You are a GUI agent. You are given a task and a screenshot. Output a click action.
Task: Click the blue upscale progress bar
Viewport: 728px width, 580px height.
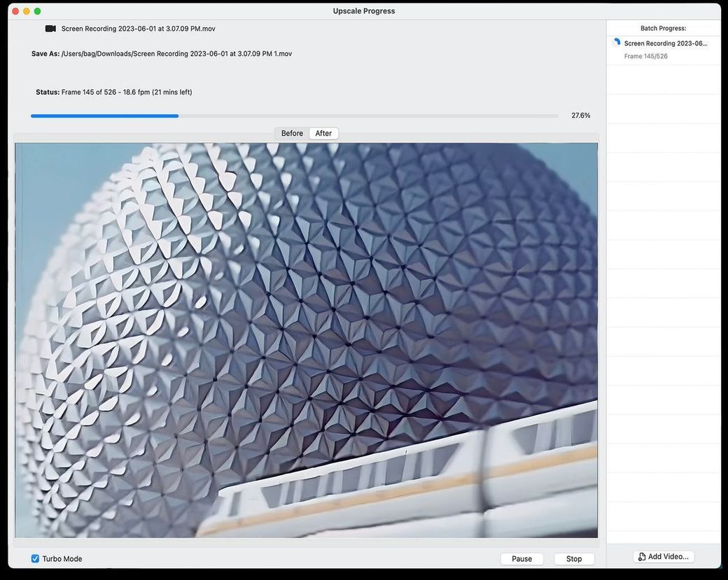(x=295, y=115)
